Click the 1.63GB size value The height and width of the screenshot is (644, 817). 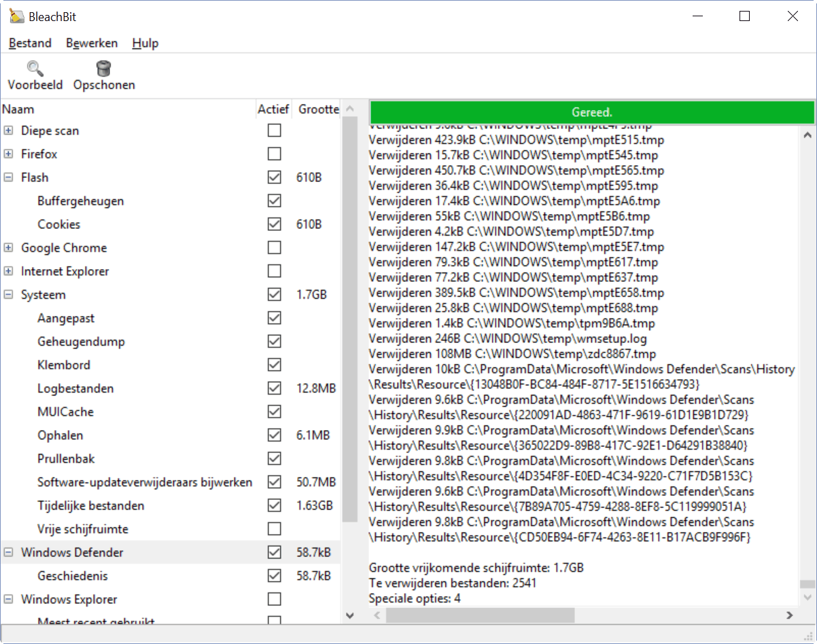click(315, 505)
